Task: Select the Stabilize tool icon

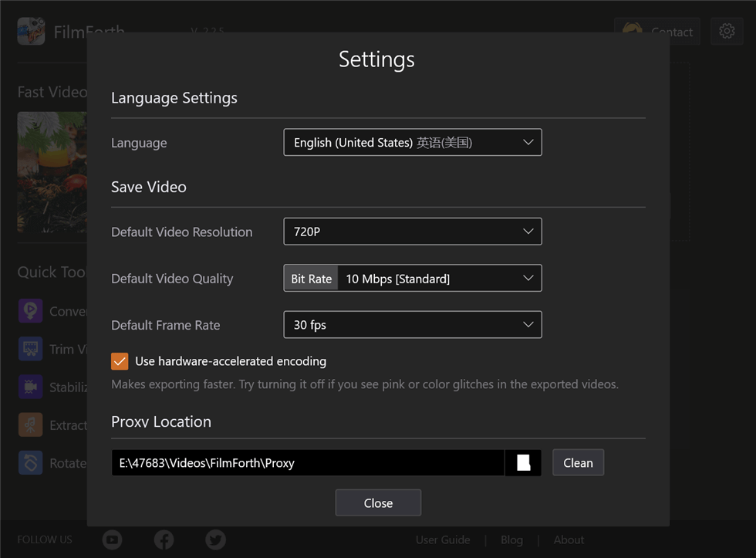Action: pyautogui.click(x=30, y=387)
